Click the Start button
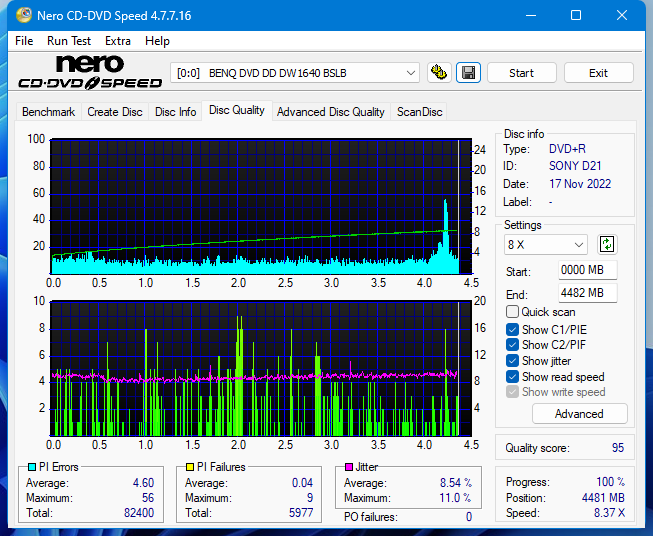The width and height of the screenshot is (653, 536). (521, 73)
